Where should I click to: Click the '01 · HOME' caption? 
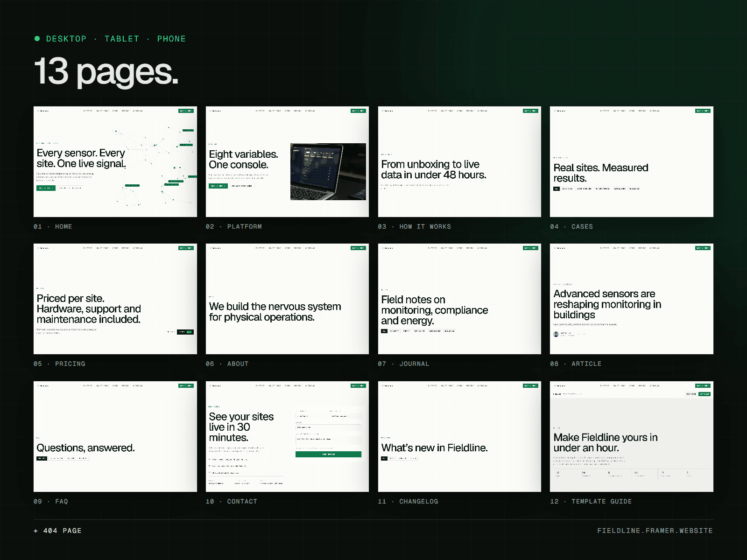pyautogui.click(x=53, y=226)
